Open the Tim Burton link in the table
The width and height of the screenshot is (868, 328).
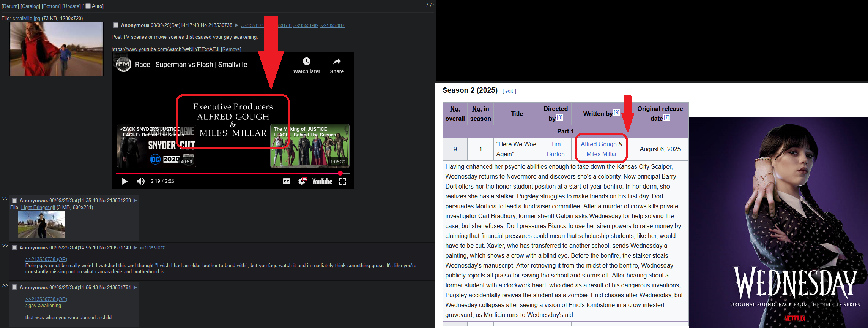pos(556,149)
